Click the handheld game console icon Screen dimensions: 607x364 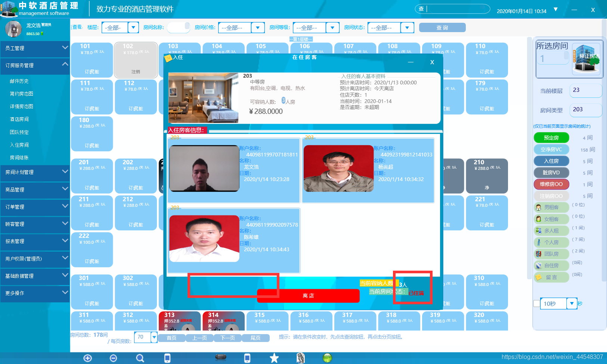tap(221, 357)
